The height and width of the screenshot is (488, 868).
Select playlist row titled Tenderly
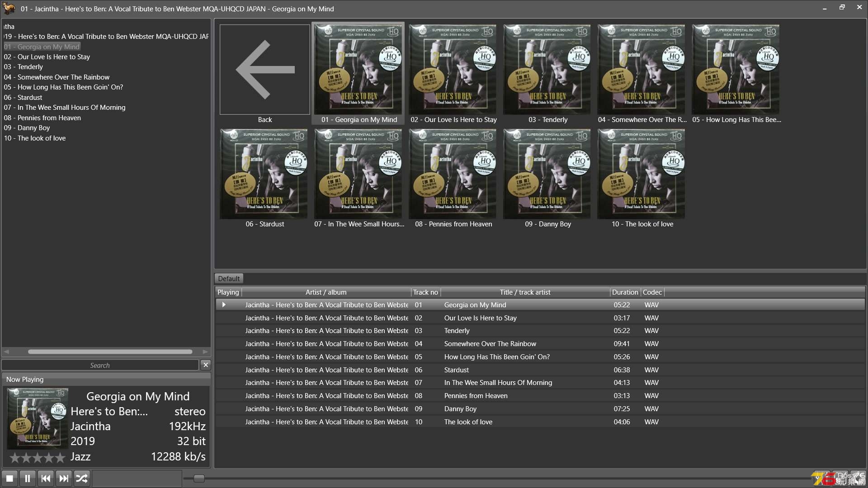[540, 331]
